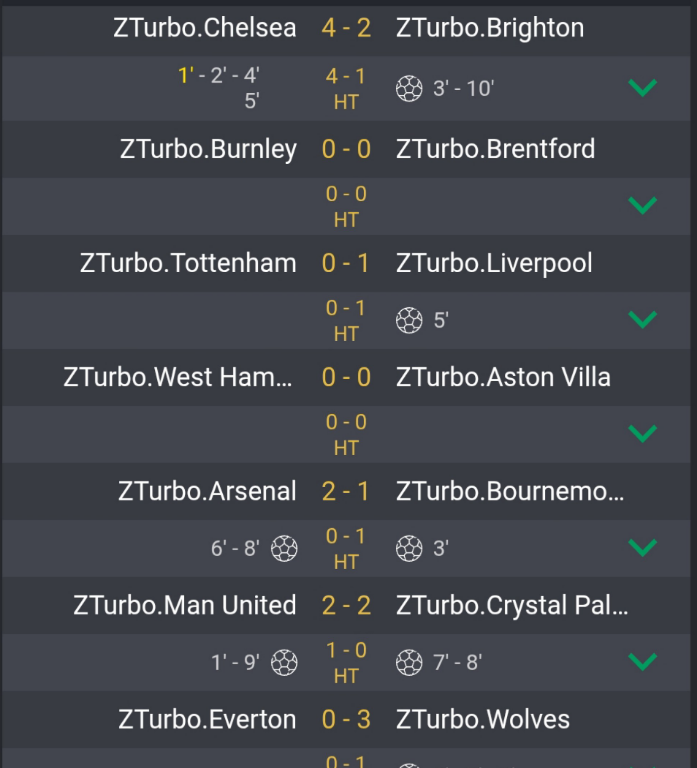Open the ZTurbo.Chelsea team link
The height and width of the screenshot is (768, 697).
(205, 28)
